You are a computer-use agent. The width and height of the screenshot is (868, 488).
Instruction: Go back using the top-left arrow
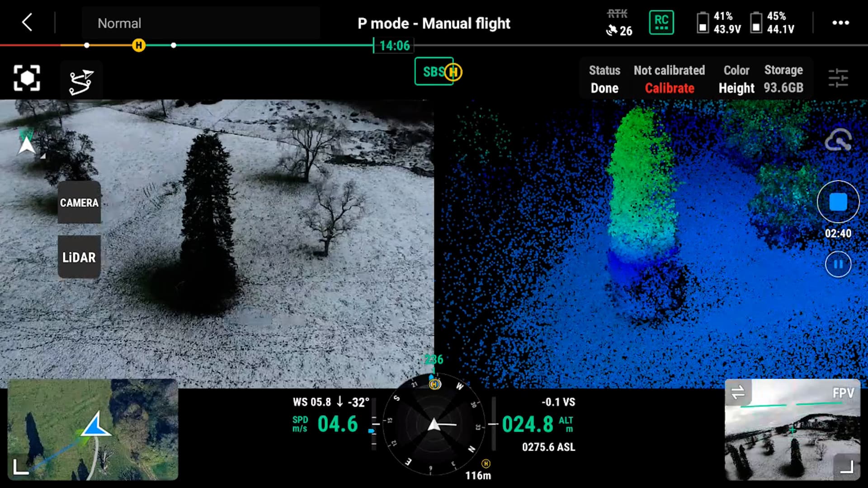click(27, 22)
